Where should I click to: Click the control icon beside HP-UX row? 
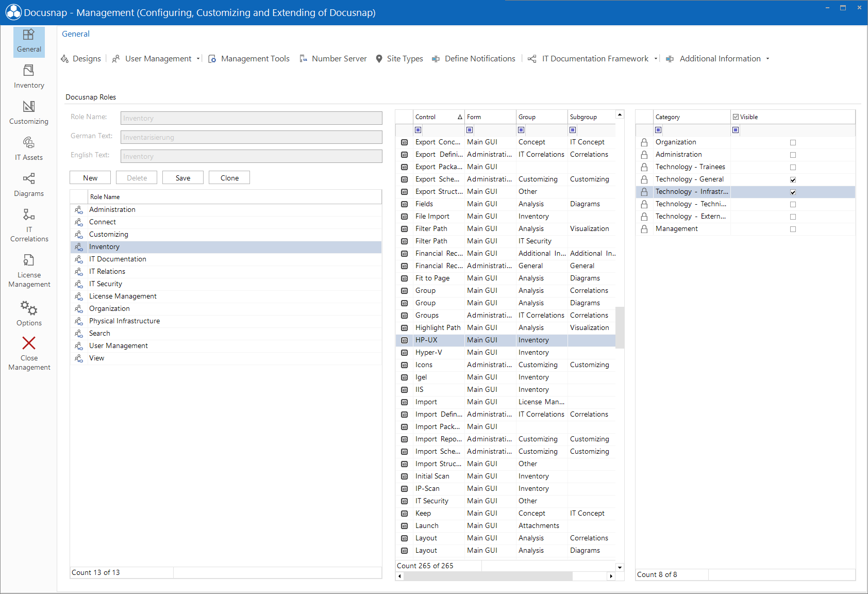(x=405, y=340)
